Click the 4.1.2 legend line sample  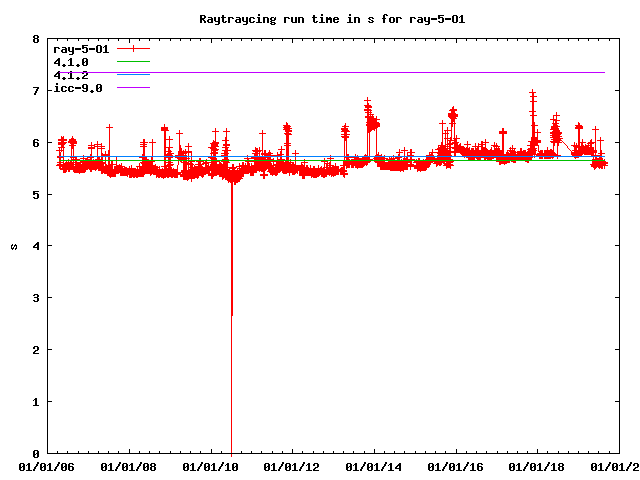pos(132,75)
